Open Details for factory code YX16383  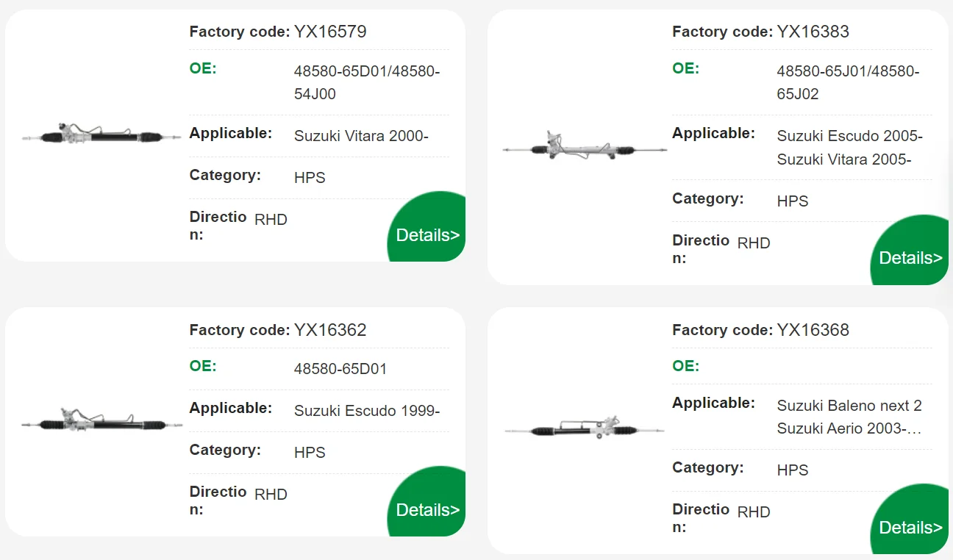(910, 257)
